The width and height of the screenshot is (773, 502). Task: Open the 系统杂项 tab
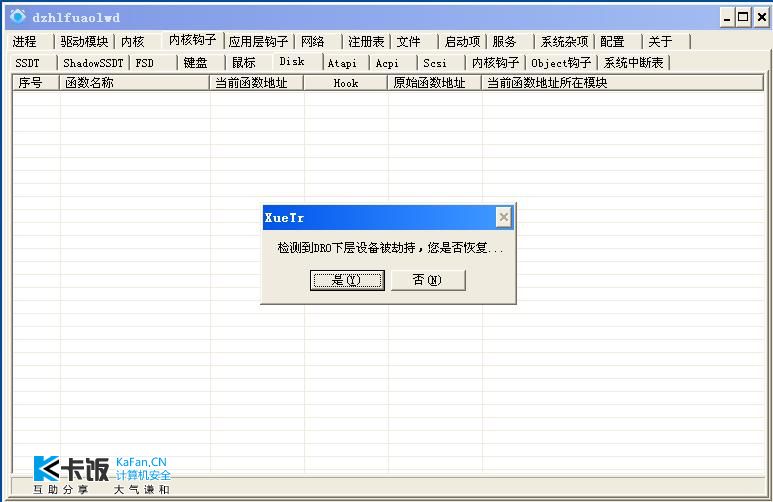click(564, 42)
